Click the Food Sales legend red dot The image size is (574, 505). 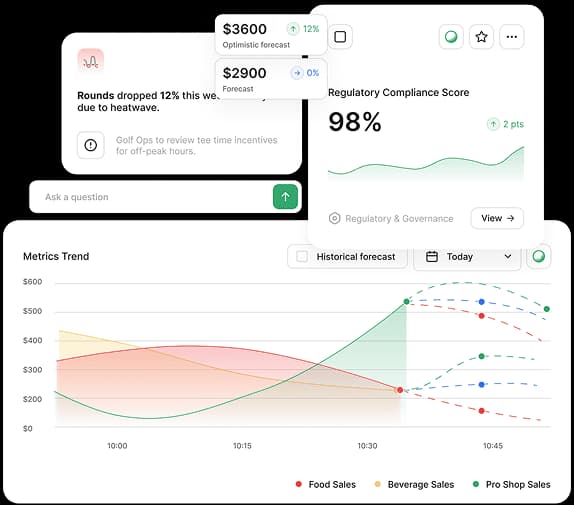pos(299,484)
